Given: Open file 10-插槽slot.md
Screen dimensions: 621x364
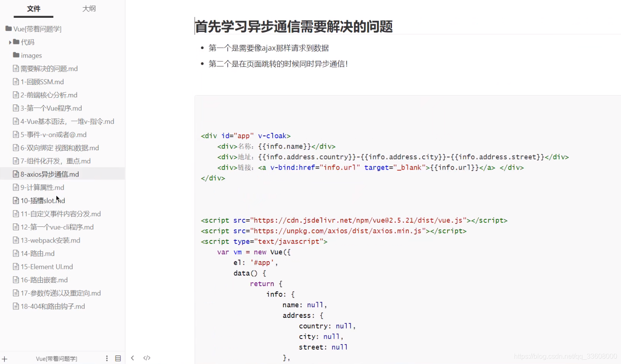Looking at the screenshot, I should [x=43, y=201].
